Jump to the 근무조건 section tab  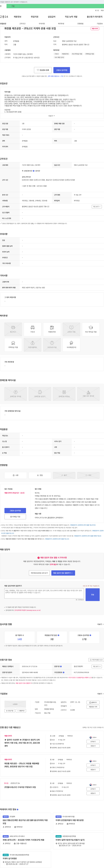(x=22, y=24)
